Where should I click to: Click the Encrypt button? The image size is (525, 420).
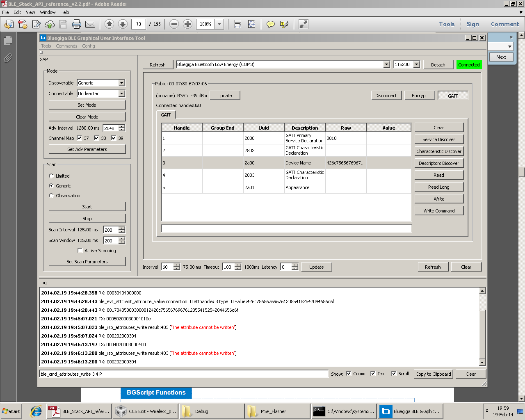[x=419, y=96]
